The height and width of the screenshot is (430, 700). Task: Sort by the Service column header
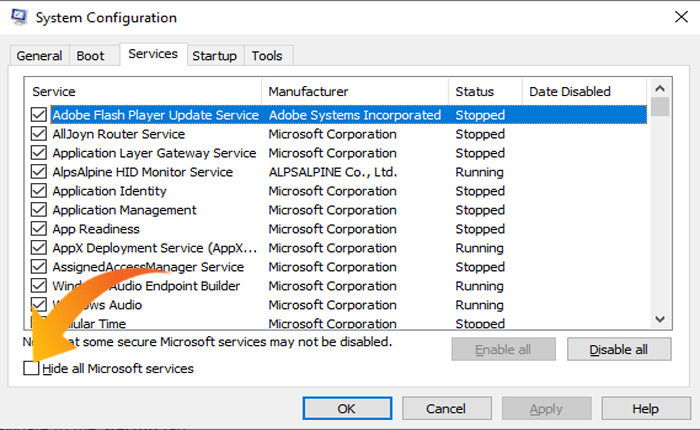[x=142, y=92]
